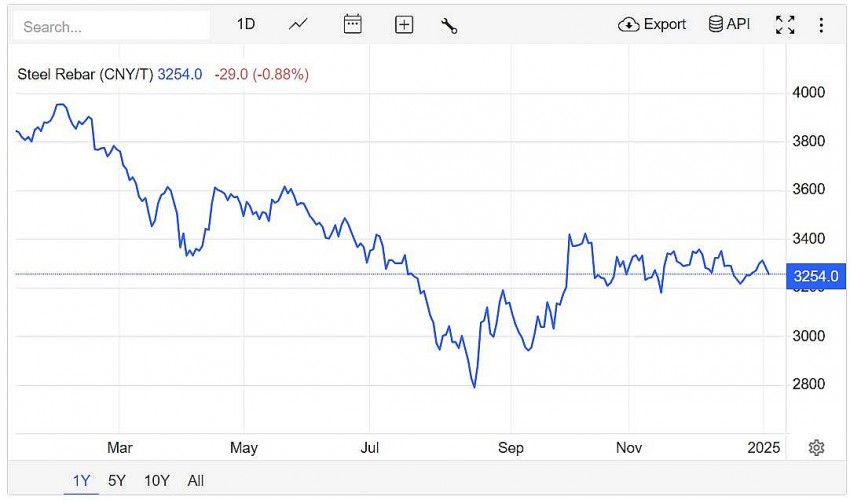Click the plus icon to add comparison

[404, 25]
